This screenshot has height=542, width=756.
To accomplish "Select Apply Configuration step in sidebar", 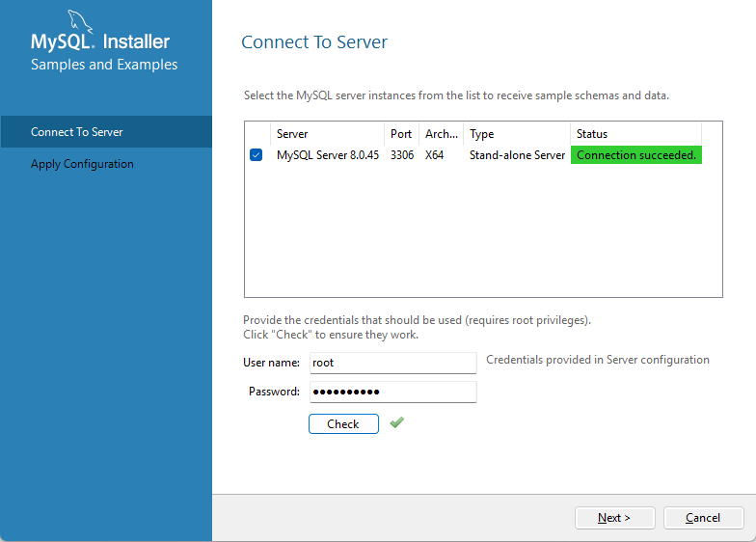I will pos(106,164).
